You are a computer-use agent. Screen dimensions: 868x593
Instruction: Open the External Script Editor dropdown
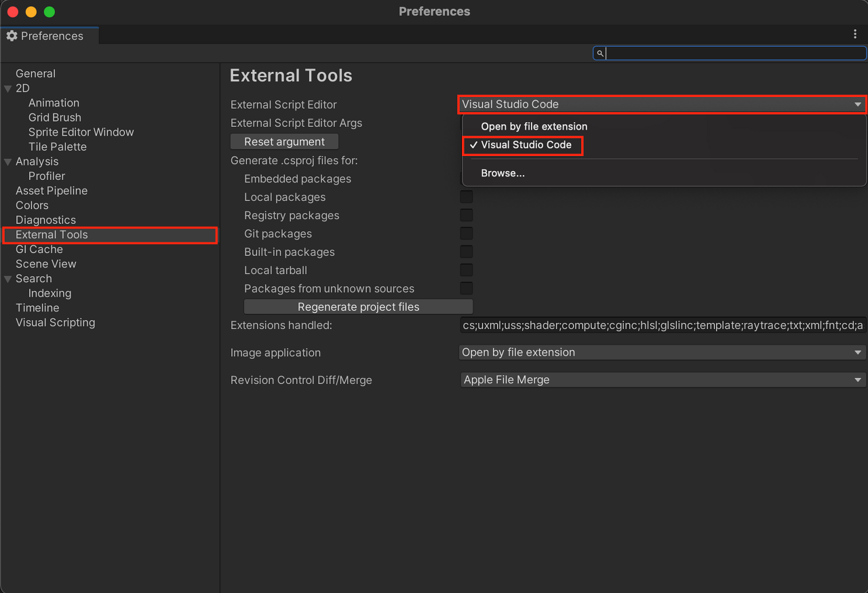click(663, 104)
